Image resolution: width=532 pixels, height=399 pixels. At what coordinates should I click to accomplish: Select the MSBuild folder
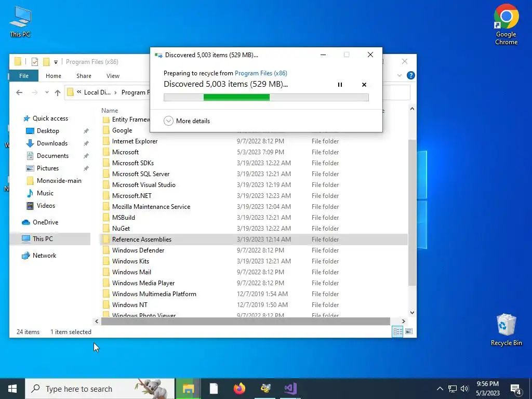click(x=124, y=218)
